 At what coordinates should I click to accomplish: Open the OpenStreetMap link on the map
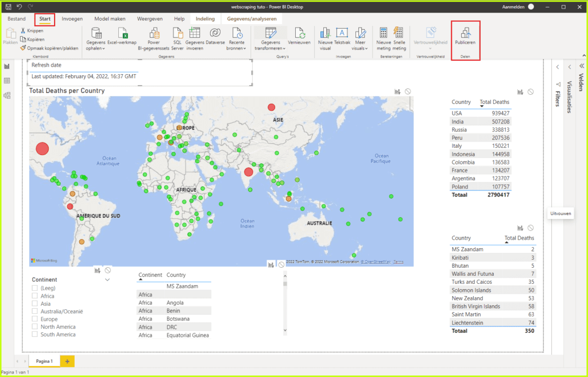pos(376,261)
